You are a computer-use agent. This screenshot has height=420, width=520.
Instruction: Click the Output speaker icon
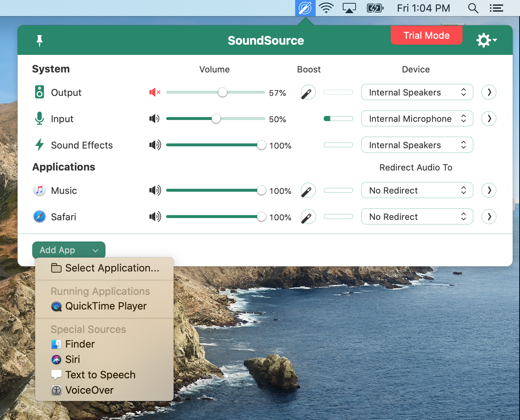coord(40,92)
